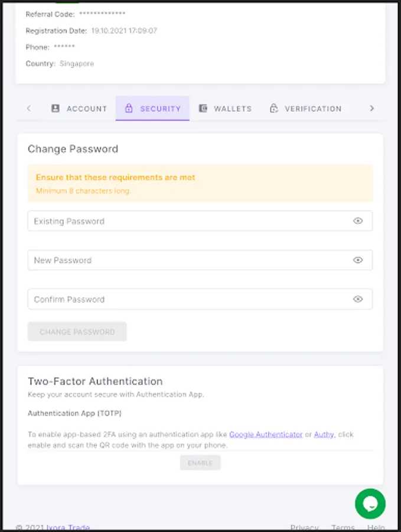The width and height of the screenshot is (401, 532).
Task: Select the Account tab
Action: pos(86,109)
